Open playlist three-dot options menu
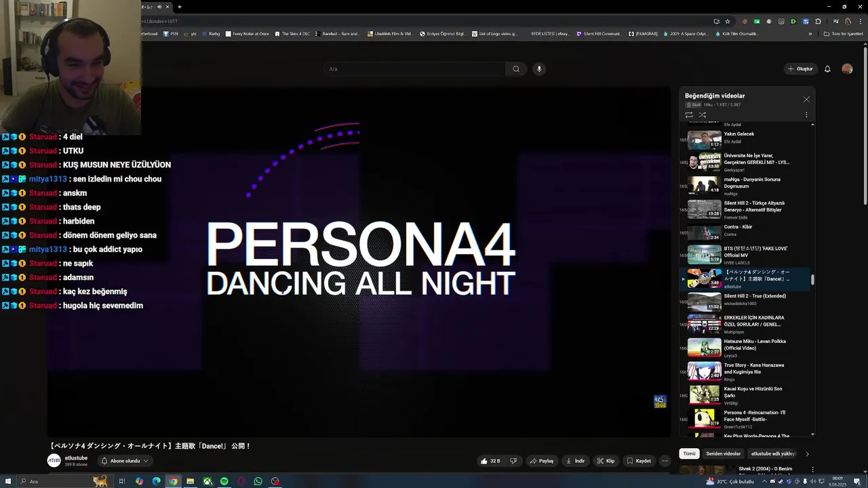 tap(806, 115)
